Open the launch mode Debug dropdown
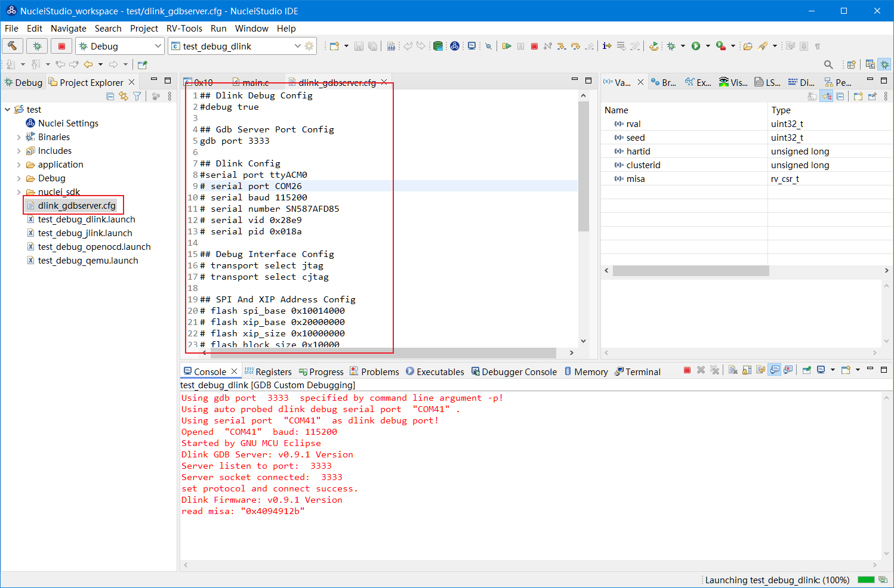 coord(119,46)
